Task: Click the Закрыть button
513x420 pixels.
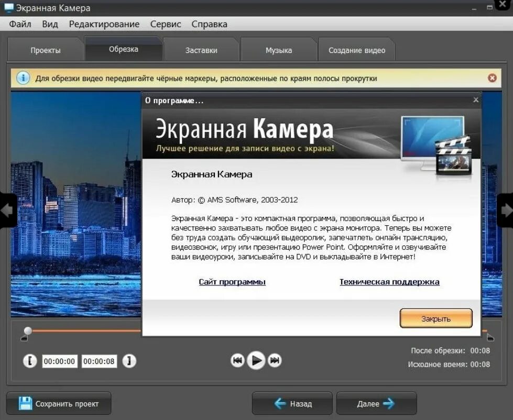Action: coord(436,318)
